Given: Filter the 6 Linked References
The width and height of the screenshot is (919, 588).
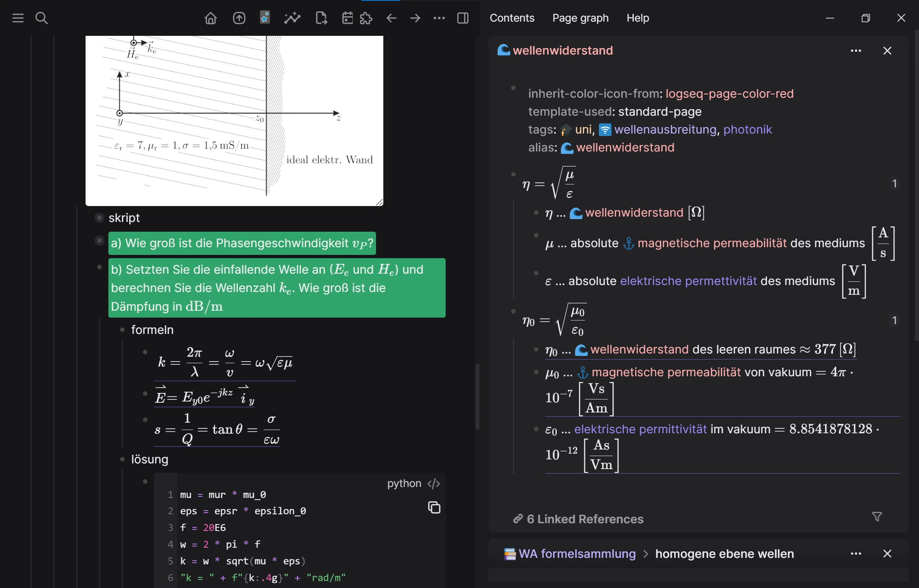Looking at the screenshot, I should (x=877, y=517).
